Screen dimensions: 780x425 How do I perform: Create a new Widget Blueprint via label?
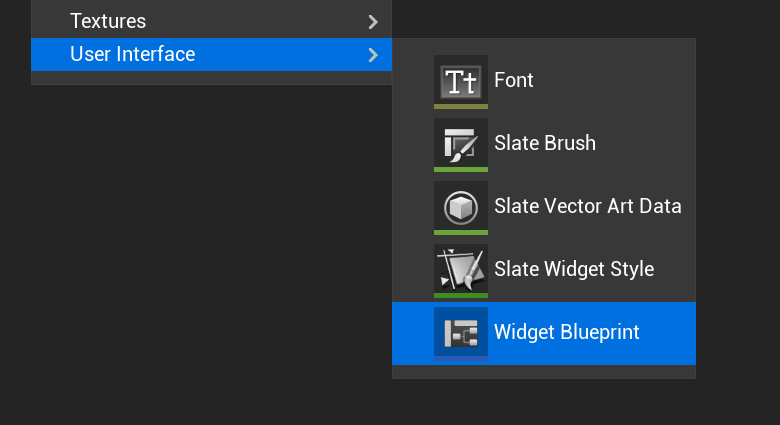(567, 332)
